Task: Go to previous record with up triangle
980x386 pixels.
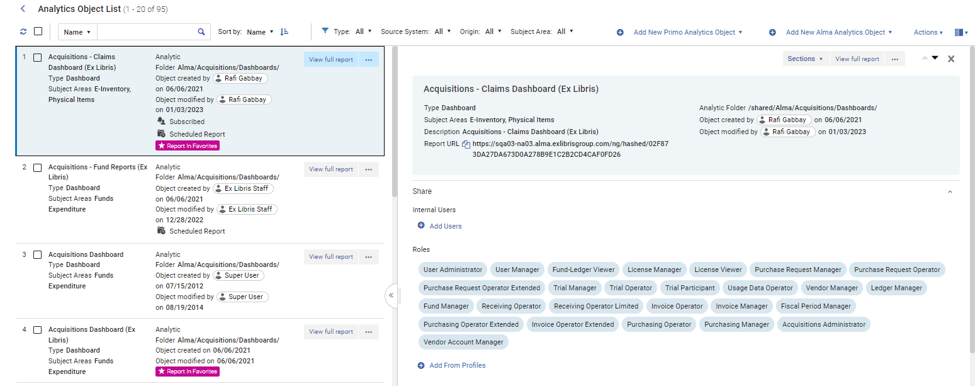Action: click(925, 58)
